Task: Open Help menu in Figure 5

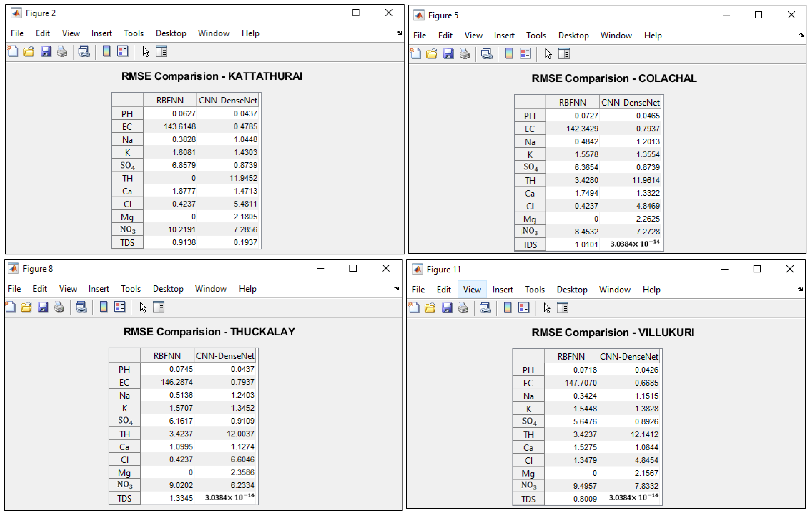Action: (x=652, y=35)
